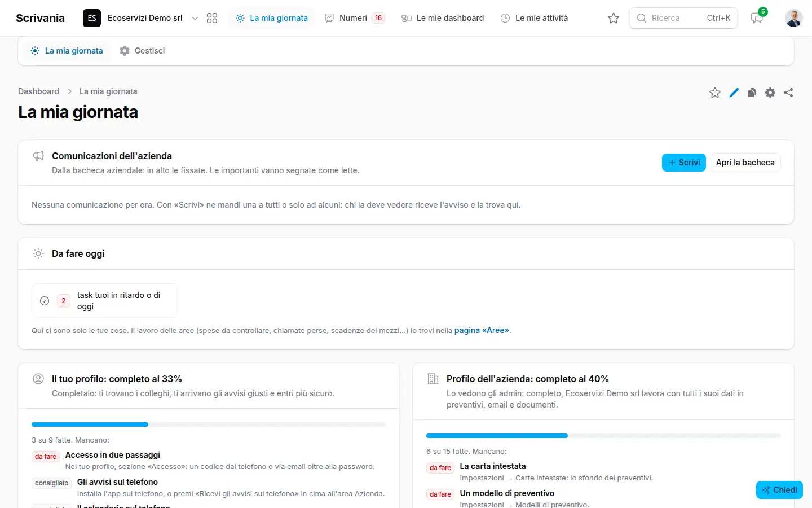Open dashboard settings gear icon
The height and width of the screenshot is (508, 812).
[770, 93]
